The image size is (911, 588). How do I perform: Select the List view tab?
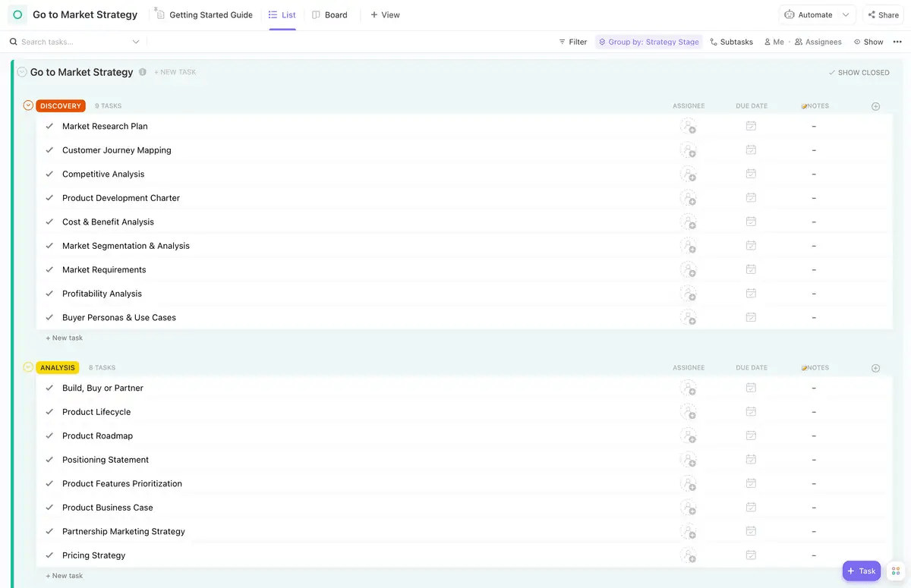click(x=282, y=14)
